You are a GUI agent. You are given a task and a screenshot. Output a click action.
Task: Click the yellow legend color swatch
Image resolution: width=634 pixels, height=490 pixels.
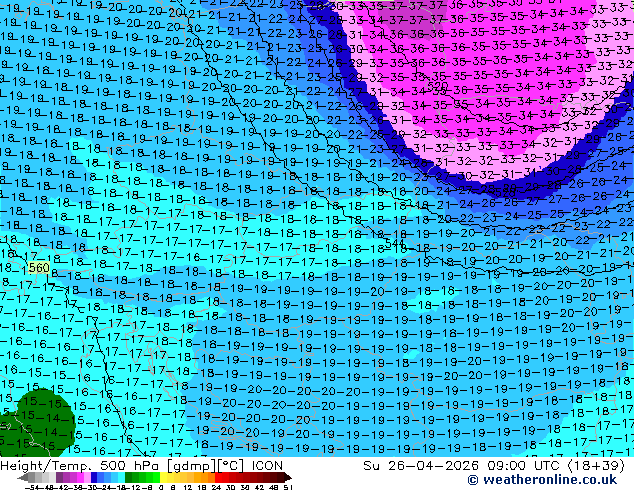coord(164,477)
